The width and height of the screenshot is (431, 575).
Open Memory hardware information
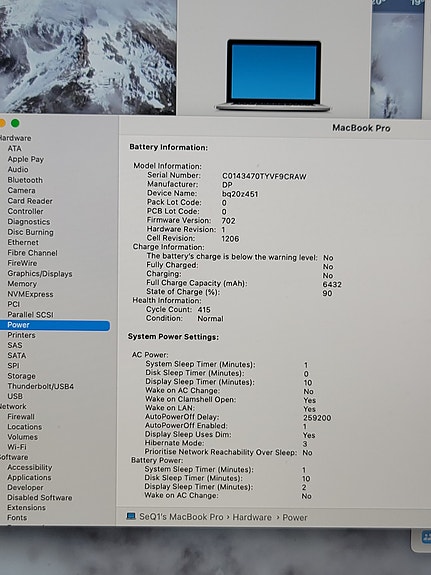(x=22, y=284)
